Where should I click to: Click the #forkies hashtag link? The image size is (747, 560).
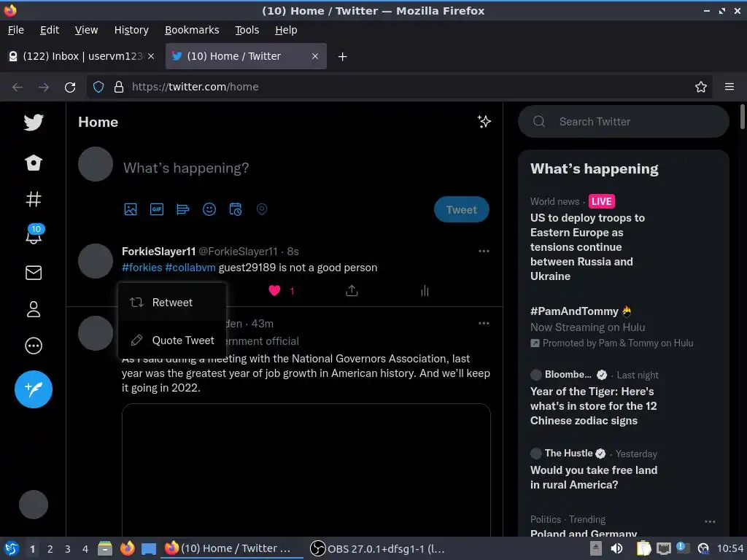pyautogui.click(x=142, y=268)
